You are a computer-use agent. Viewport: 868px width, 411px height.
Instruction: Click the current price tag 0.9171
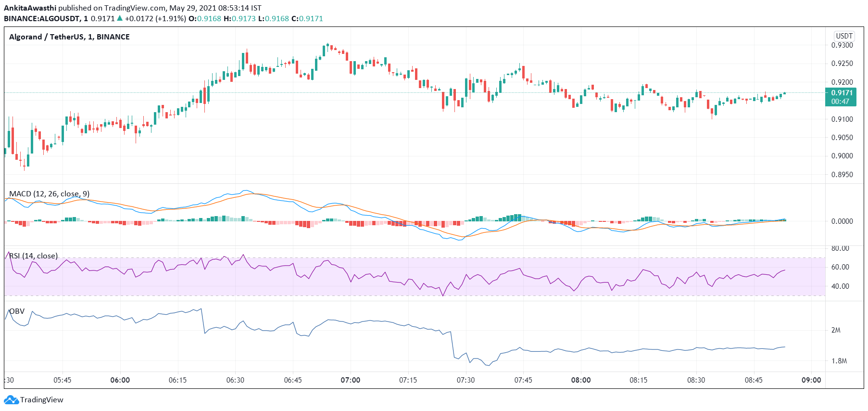[x=842, y=93]
